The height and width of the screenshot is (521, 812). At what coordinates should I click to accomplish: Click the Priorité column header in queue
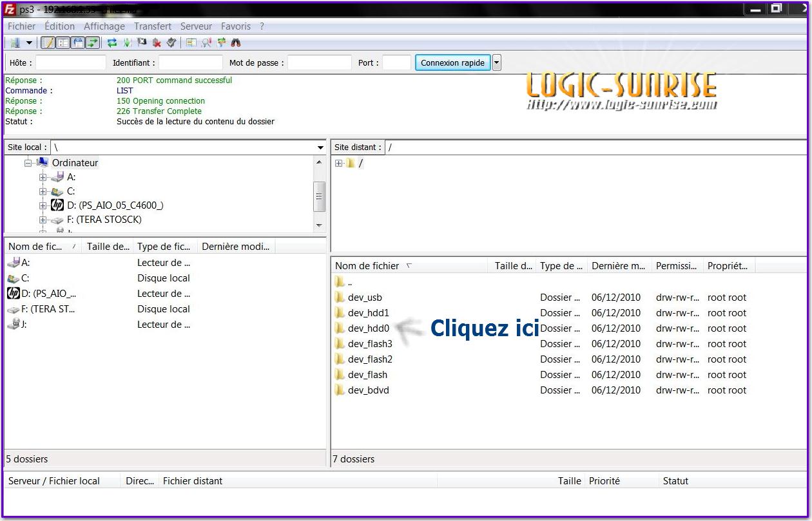621,480
